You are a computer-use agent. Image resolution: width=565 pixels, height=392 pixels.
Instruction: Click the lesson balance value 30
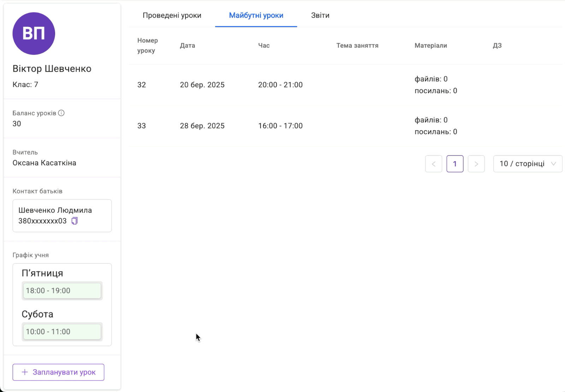(x=17, y=124)
